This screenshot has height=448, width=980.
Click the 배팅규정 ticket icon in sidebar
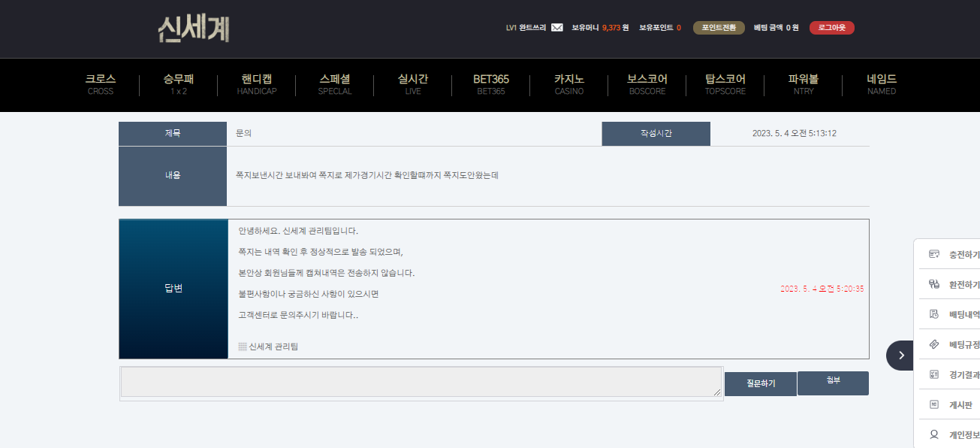tap(934, 344)
